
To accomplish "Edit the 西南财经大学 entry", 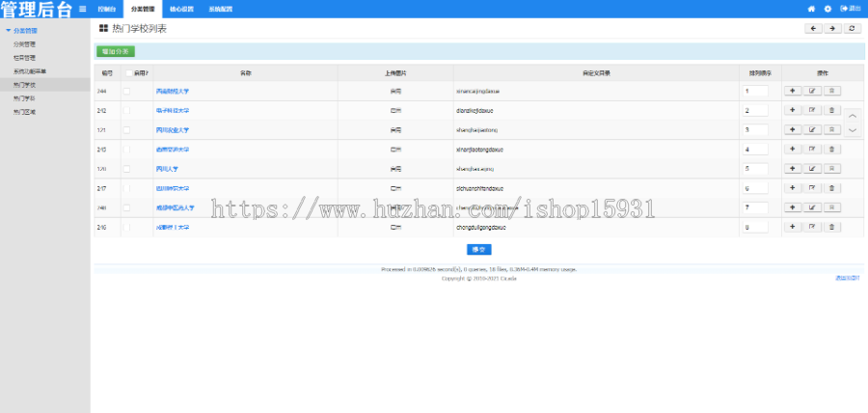I will pos(812,91).
